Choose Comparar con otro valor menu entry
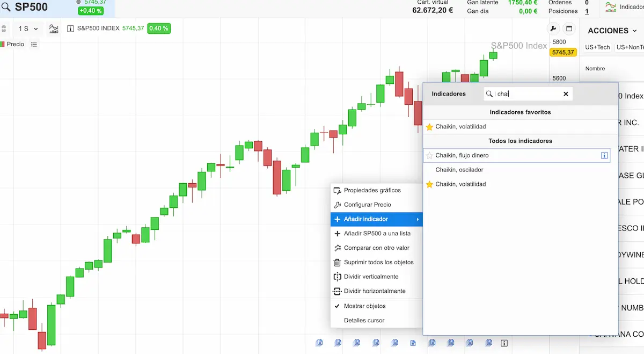 [x=376, y=248]
